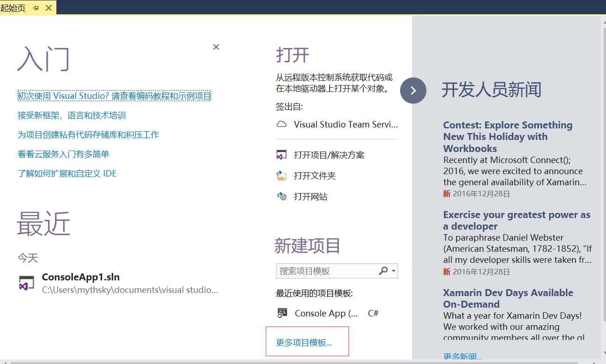Viewport: 606px width, 364px height.
Task: Close the 起始页 tab
Action: click(x=49, y=8)
